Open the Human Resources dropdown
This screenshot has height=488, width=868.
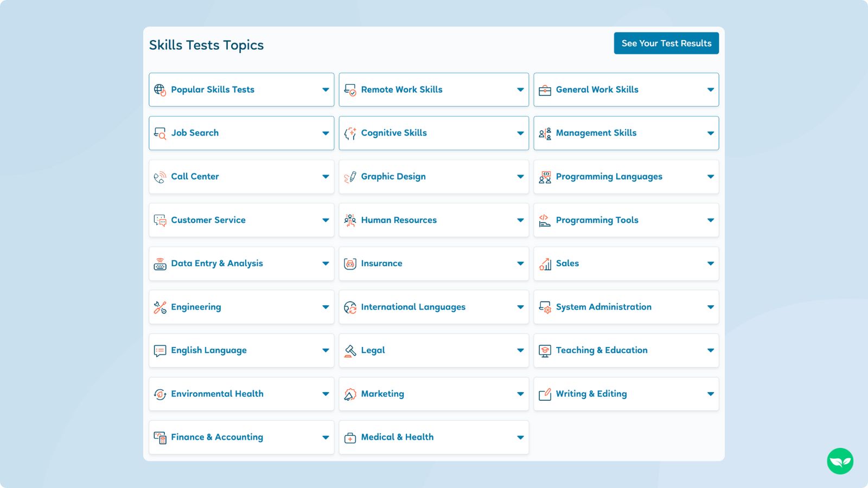click(520, 220)
